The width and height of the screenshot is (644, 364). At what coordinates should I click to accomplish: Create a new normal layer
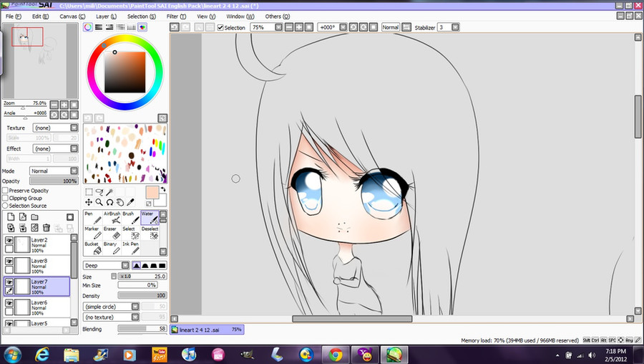(11, 217)
